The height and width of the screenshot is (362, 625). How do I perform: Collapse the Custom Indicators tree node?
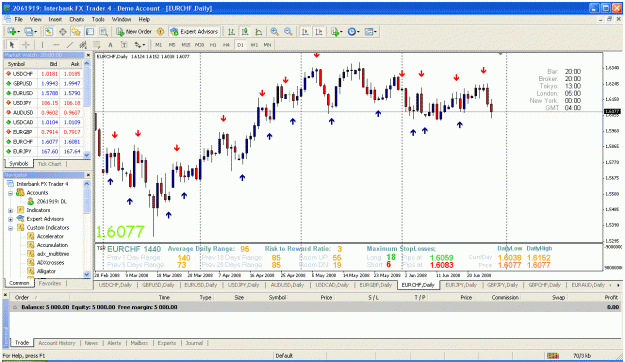tap(11, 228)
